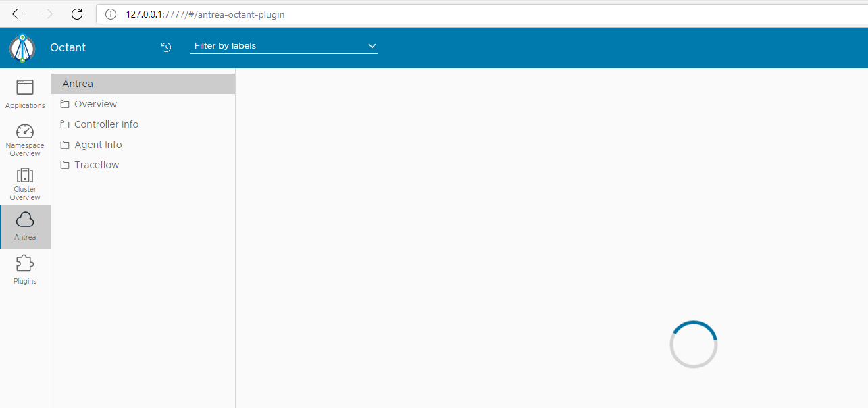The image size is (868, 408).
Task: Select Agent Info in the navigation list
Action: pyautogui.click(x=98, y=144)
